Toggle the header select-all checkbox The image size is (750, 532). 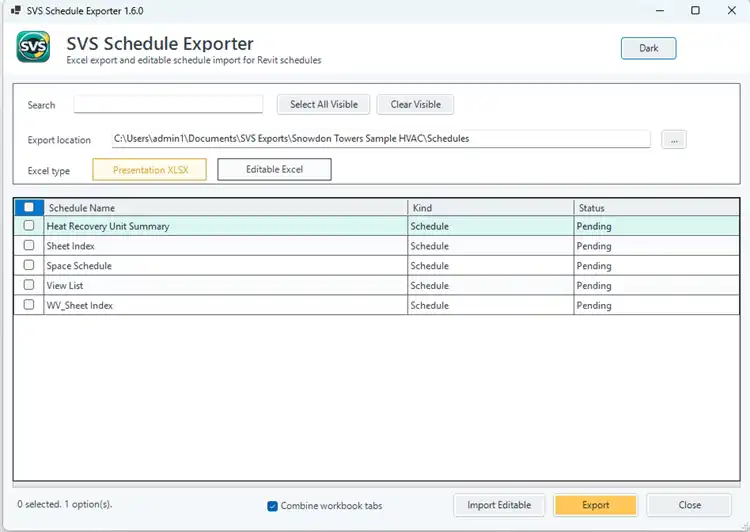click(29, 207)
